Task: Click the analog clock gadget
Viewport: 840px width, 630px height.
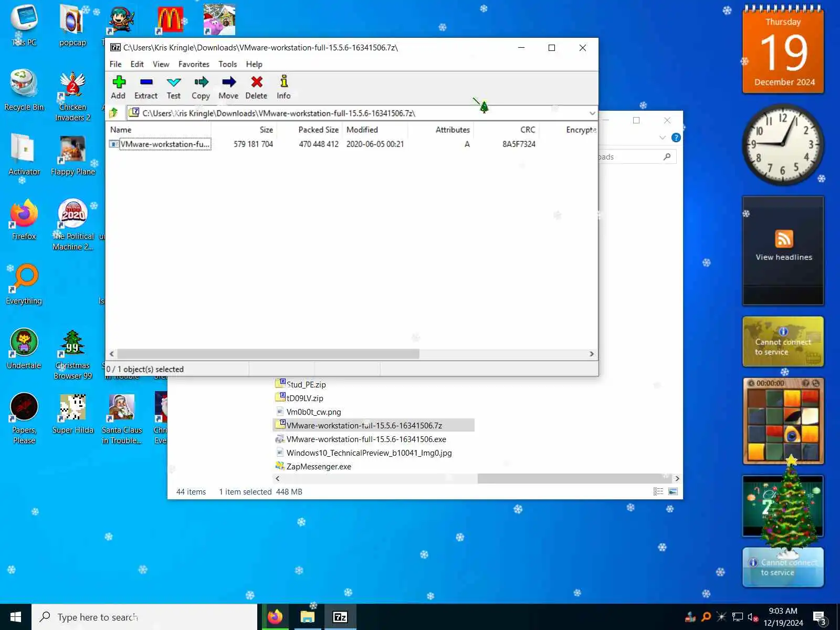Action: coord(783,144)
